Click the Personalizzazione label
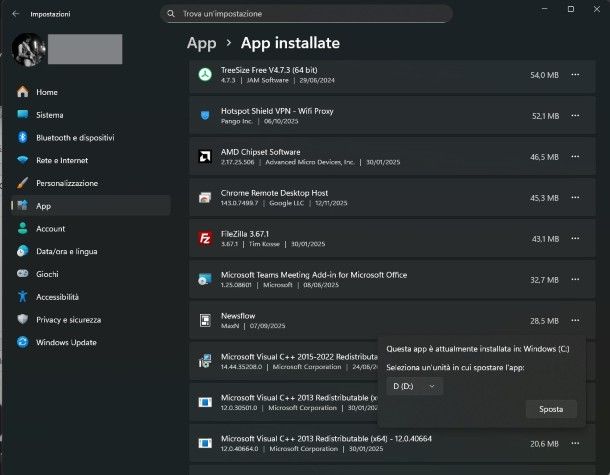This screenshot has height=475, width=610. click(67, 183)
